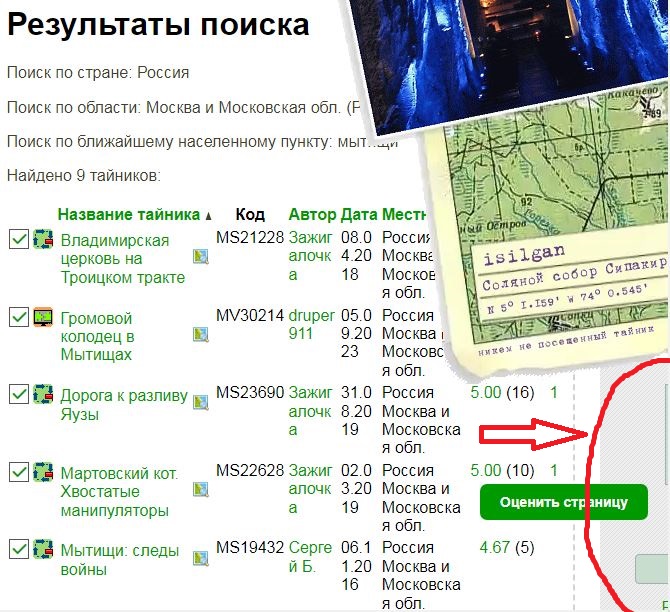Image resolution: width=670 pixels, height=612 pixels.
Task: Open map icon next to Владимирская церковь
Action: [201, 256]
